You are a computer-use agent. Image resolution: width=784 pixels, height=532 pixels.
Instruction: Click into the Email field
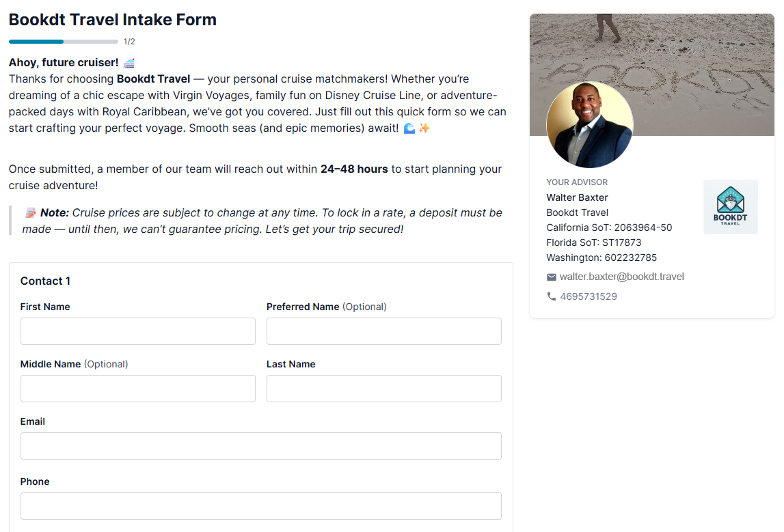click(x=261, y=446)
